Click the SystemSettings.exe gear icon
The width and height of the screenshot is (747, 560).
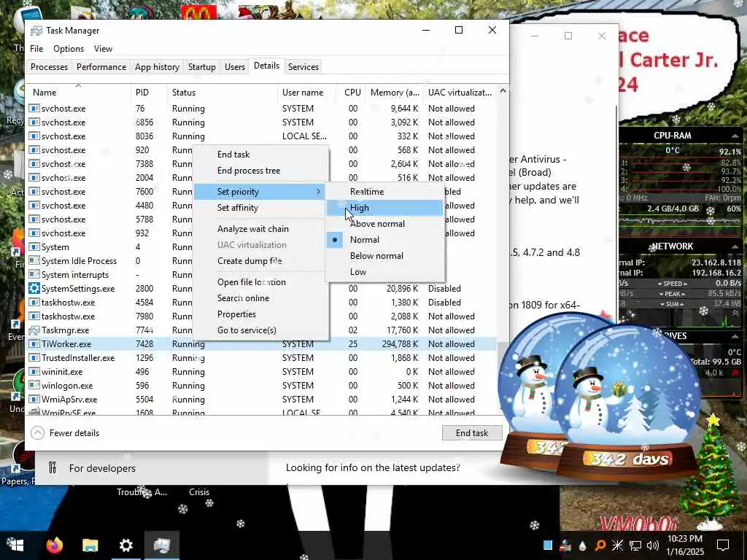[x=34, y=289]
